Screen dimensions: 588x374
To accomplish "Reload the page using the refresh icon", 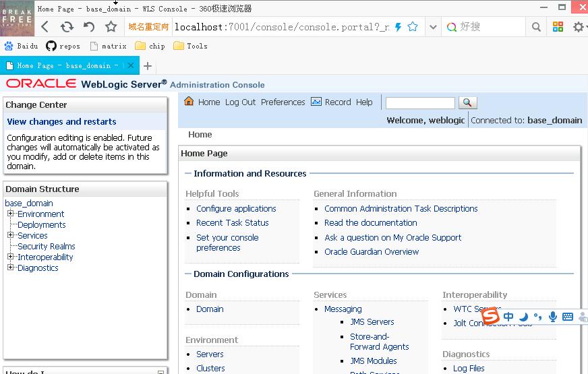I will coord(67,26).
